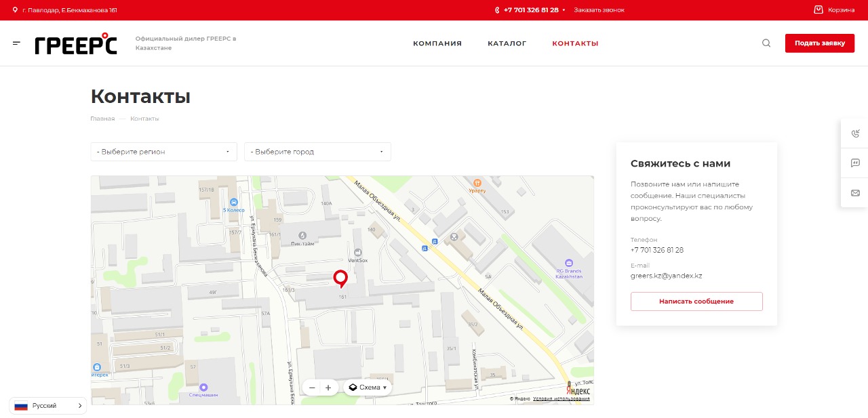Viewport: 868px width, 418px height.
Task: Click the Главная breadcrumb link
Action: 102,119
